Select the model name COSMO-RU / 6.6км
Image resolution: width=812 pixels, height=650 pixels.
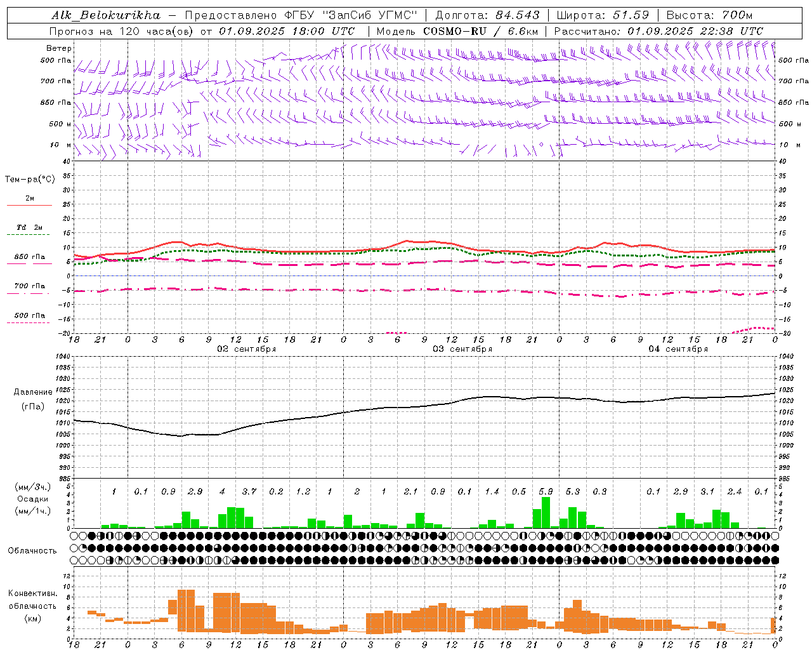pyautogui.click(x=481, y=31)
